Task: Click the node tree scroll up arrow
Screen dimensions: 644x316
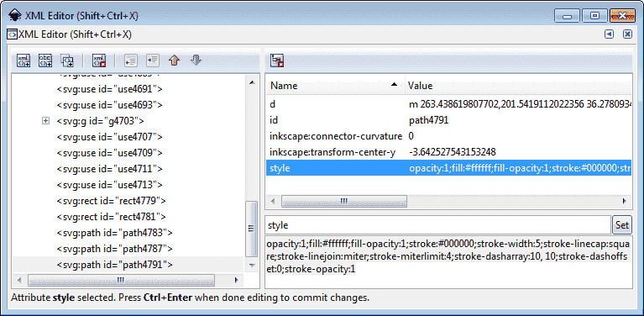Action: [x=252, y=83]
